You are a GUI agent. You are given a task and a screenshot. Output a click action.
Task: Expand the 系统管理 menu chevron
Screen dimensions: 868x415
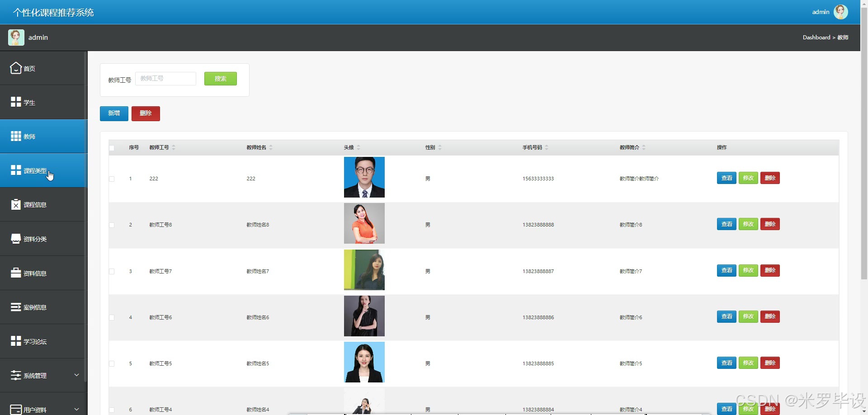click(x=76, y=375)
